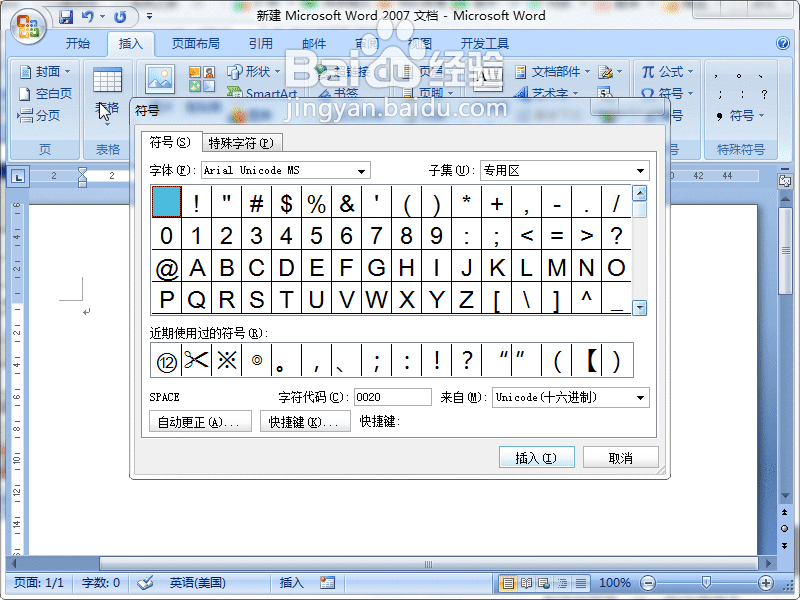Switch to full screen reading view
This screenshot has height=600, width=800.
coord(526,583)
